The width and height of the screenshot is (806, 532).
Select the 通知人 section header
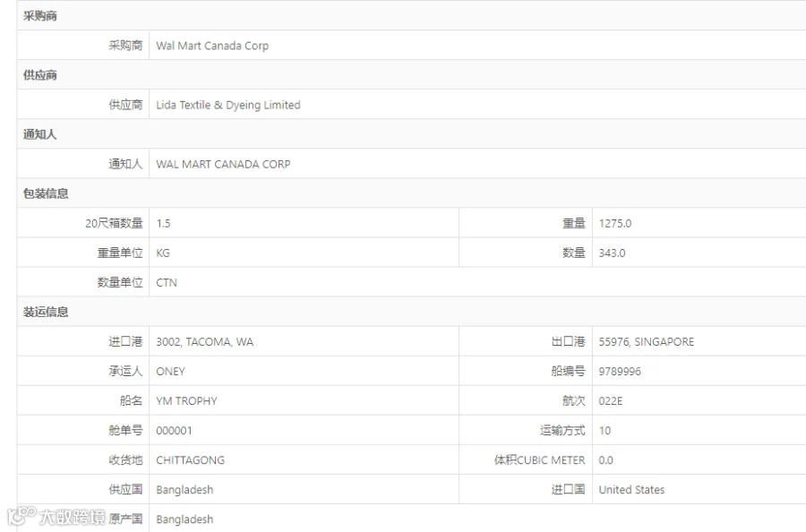[x=40, y=134]
